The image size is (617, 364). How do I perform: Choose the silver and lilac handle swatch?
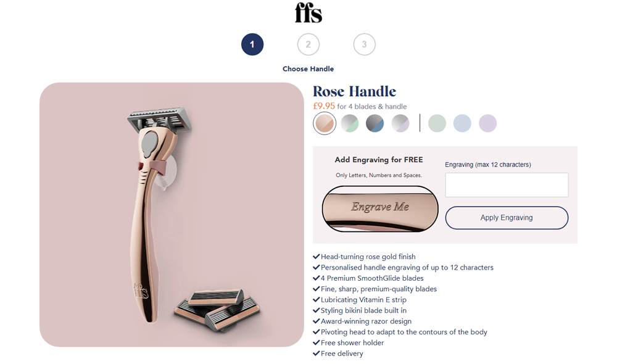pyautogui.click(x=400, y=123)
